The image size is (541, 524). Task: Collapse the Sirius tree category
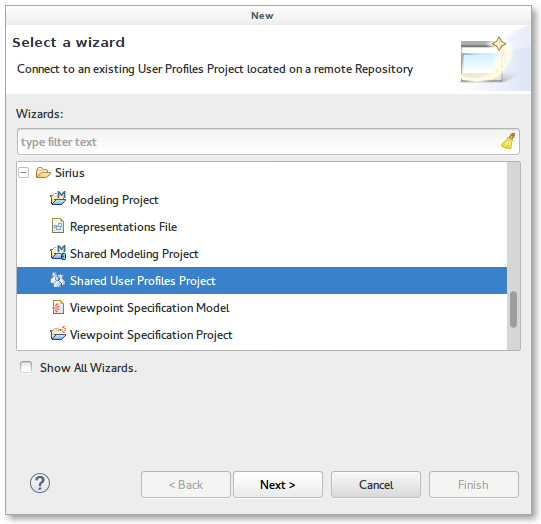pyautogui.click(x=23, y=172)
